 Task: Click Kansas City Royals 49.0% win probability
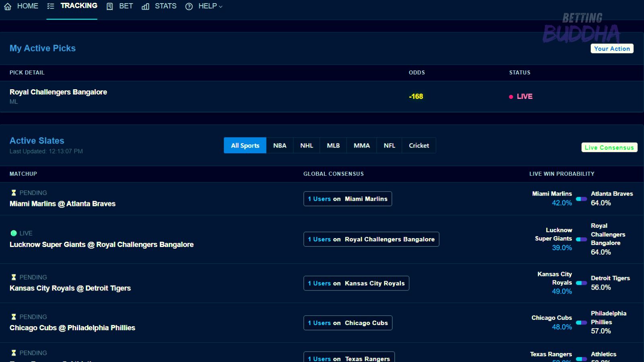[562, 291]
